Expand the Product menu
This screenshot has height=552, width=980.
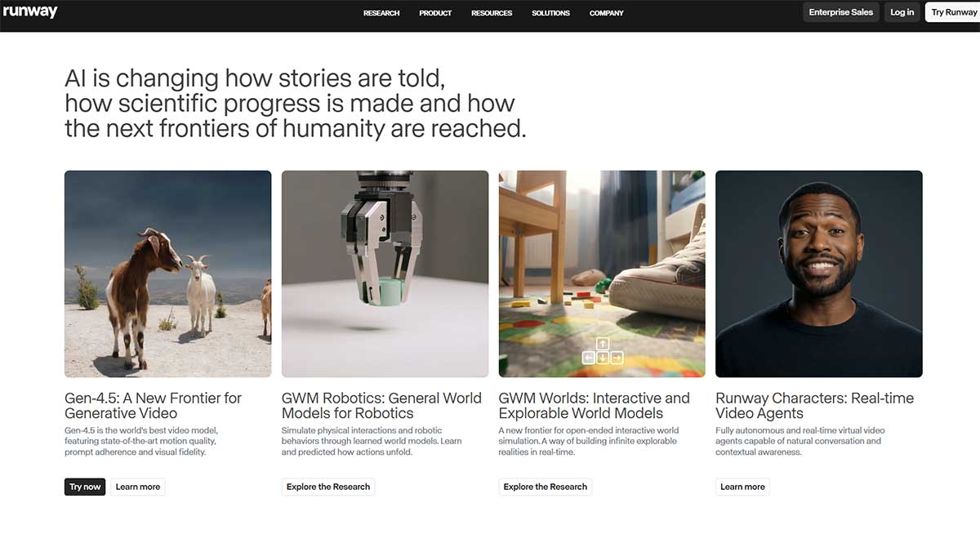click(x=435, y=13)
